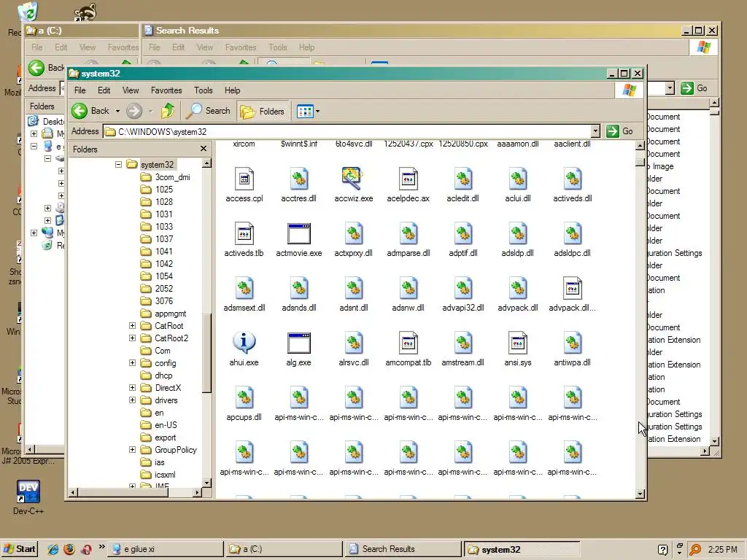Select the alg.exe program icon
Image resolution: width=747 pixels, height=560 pixels.
[x=298, y=343]
